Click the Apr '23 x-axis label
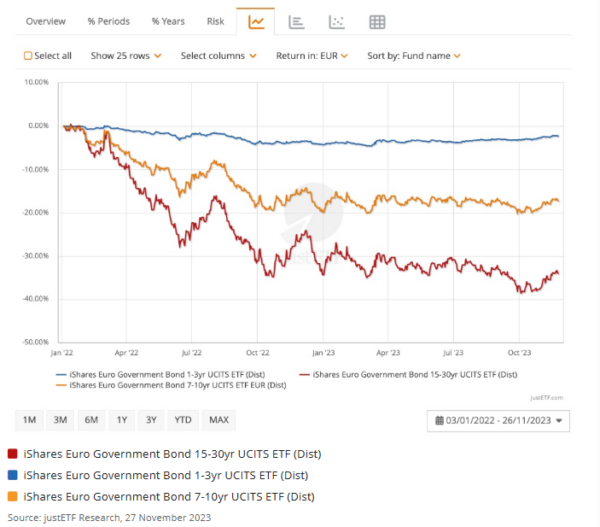 point(388,353)
